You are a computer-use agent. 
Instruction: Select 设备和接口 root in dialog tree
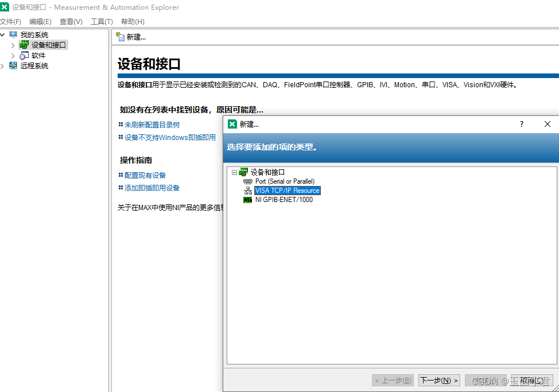(267, 173)
